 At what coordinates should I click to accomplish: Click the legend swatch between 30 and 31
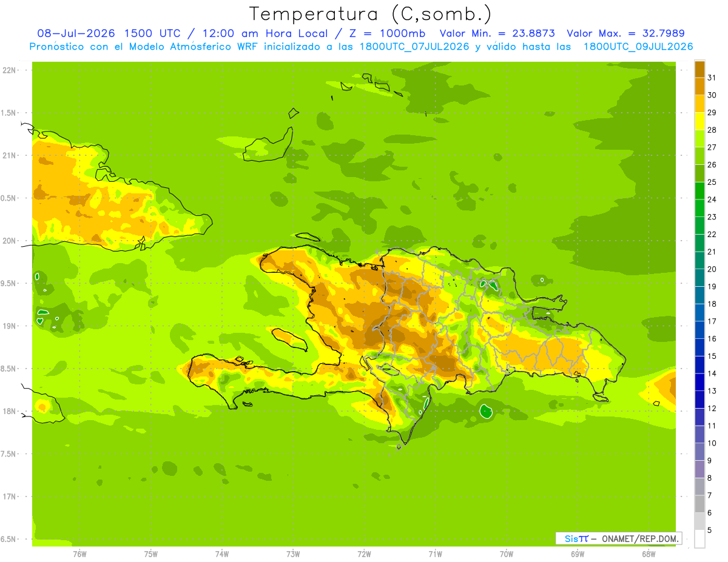[x=699, y=86]
